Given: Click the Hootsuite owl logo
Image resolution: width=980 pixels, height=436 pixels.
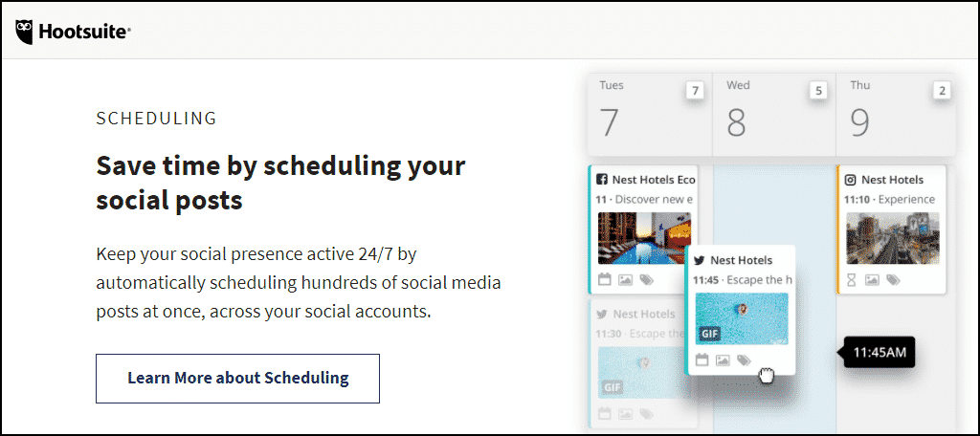Looking at the screenshot, I should [x=26, y=32].
